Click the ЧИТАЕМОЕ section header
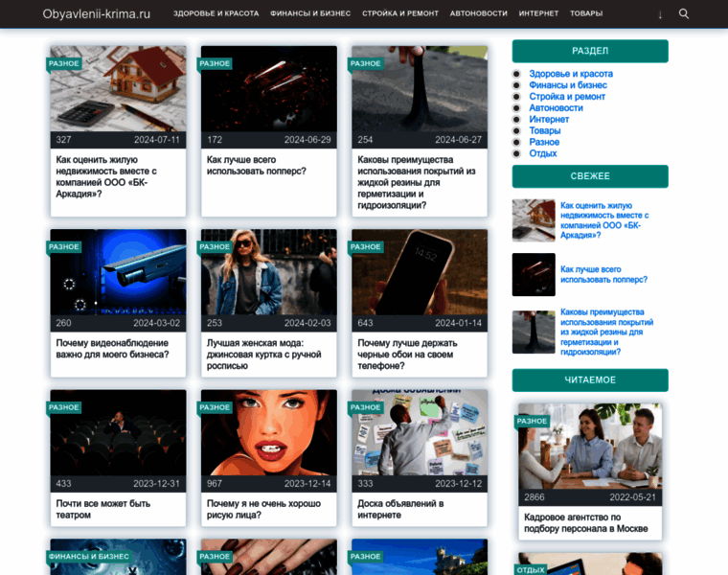The width and height of the screenshot is (728, 575). click(x=590, y=380)
